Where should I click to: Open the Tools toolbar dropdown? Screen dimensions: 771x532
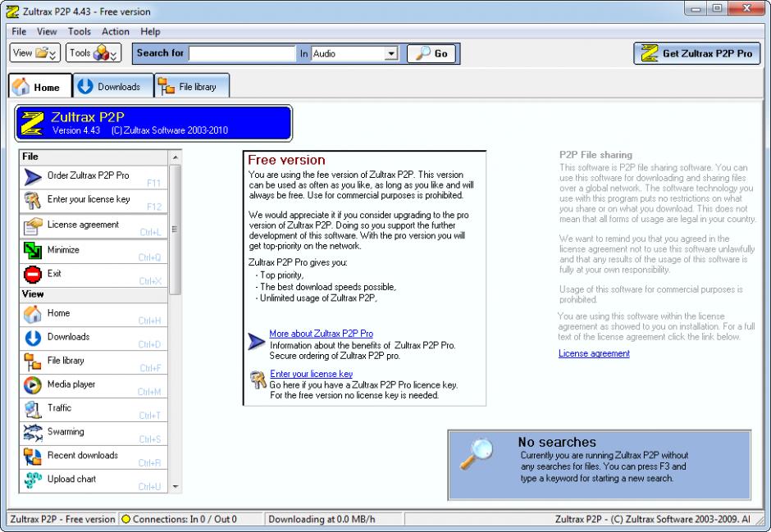click(94, 53)
